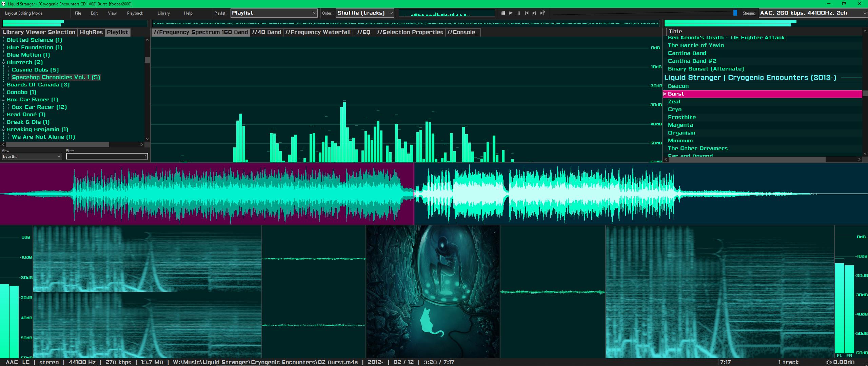Select the Beacon track
Image resolution: width=868 pixels, height=366 pixels.
tap(763, 86)
